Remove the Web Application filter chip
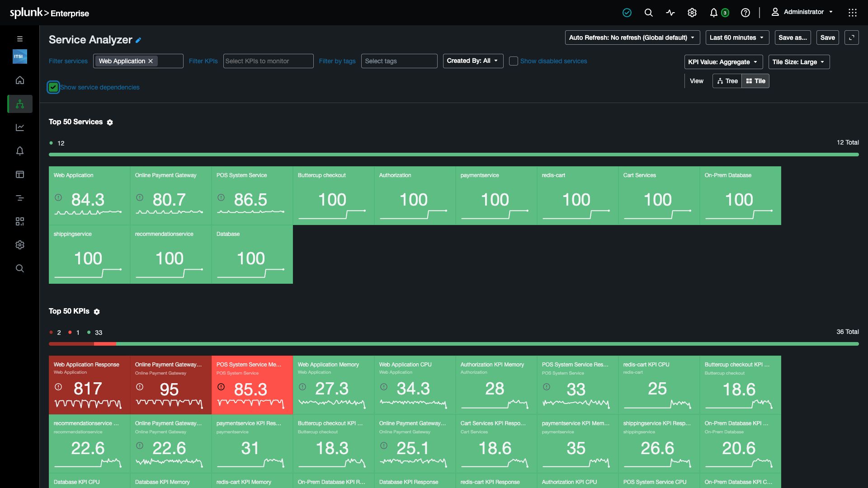The width and height of the screenshot is (868, 488). point(151,61)
